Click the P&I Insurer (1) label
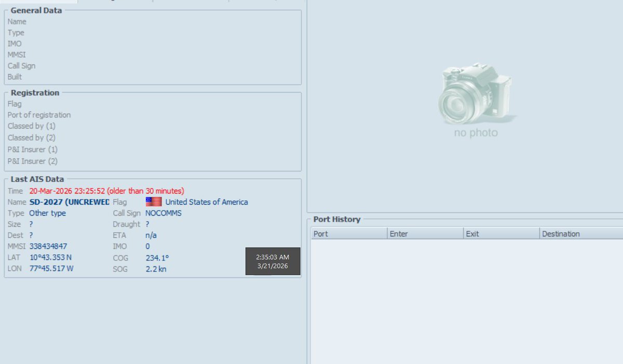This screenshot has height=364, width=623. [33, 149]
